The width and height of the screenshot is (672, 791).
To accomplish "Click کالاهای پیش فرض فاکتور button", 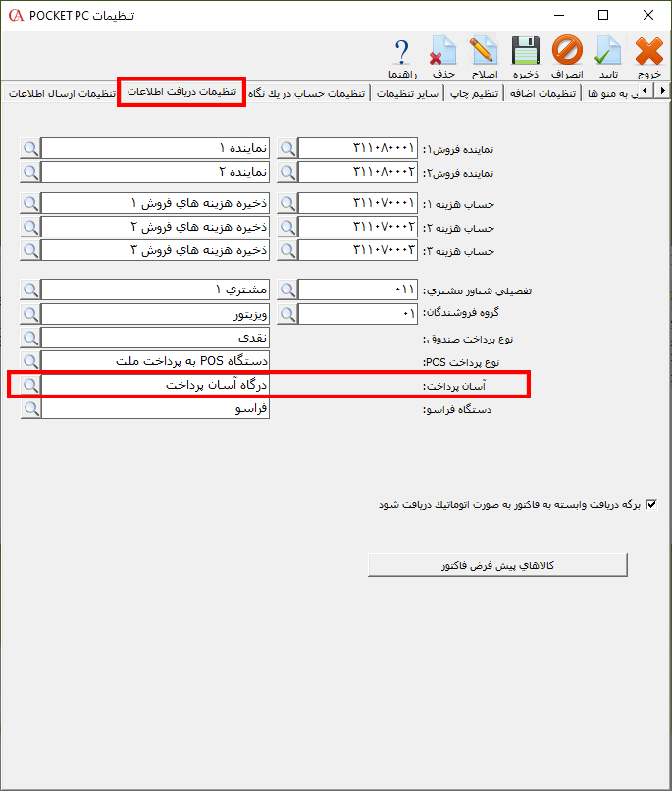I will 497,565.
